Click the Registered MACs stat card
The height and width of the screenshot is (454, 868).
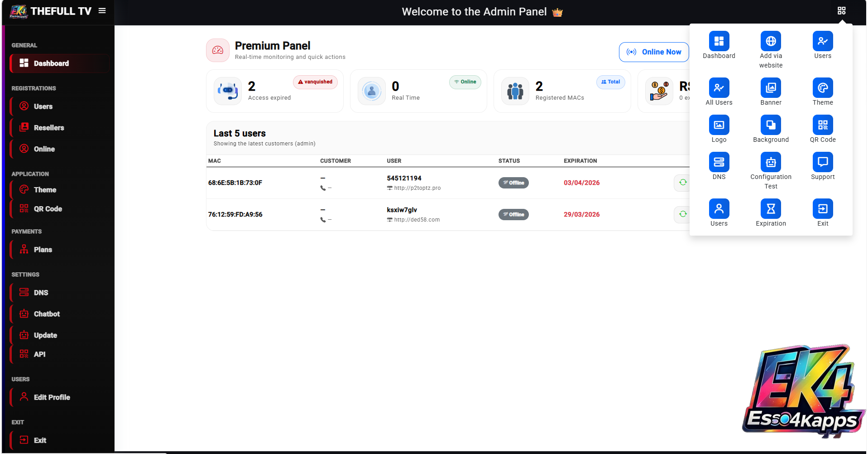tap(561, 91)
